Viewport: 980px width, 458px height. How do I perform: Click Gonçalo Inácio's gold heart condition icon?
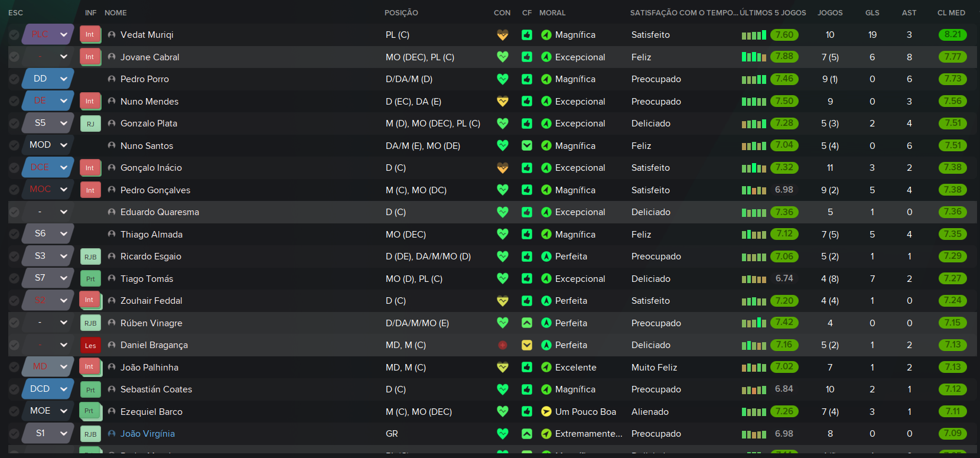502,168
